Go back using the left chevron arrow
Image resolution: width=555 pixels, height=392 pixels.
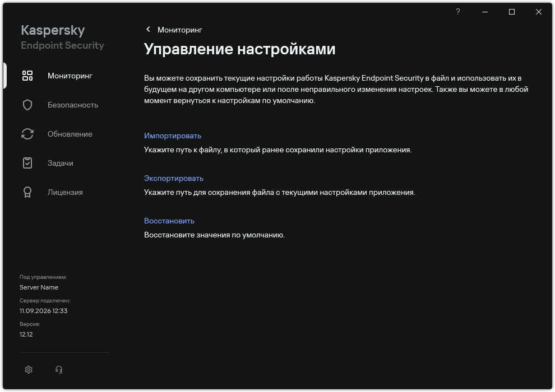[148, 29]
